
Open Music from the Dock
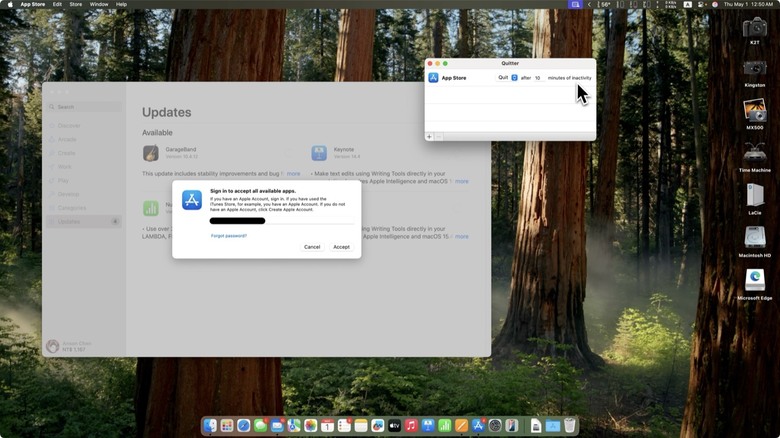tap(411, 426)
